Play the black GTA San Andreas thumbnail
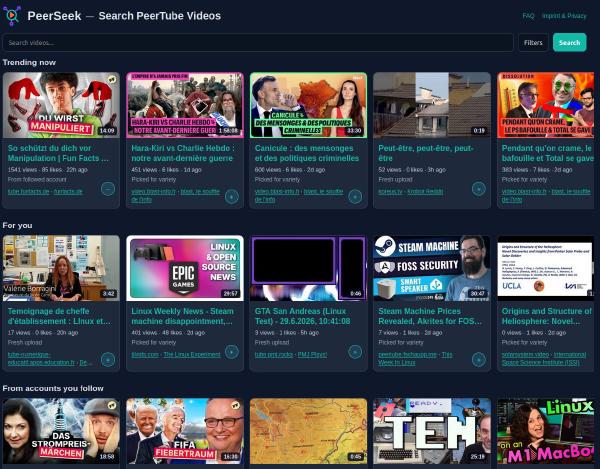Screen dimensions: 600x469 pos(308,268)
